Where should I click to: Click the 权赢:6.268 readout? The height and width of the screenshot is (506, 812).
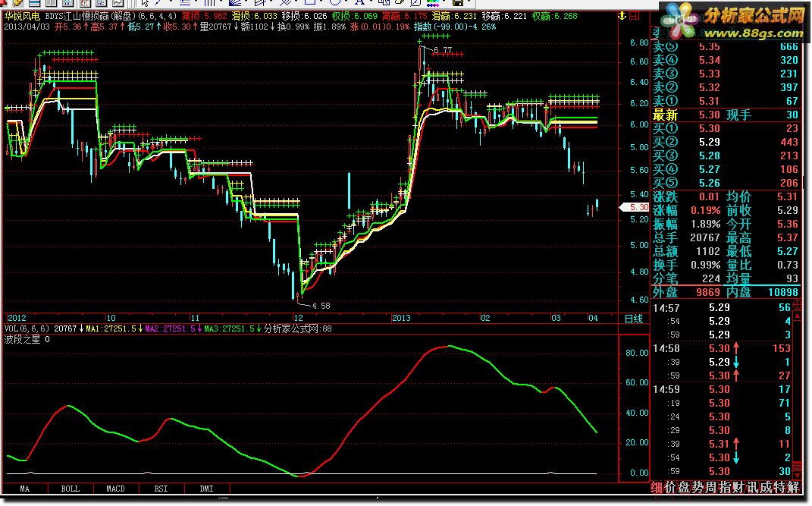coord(555,16)
